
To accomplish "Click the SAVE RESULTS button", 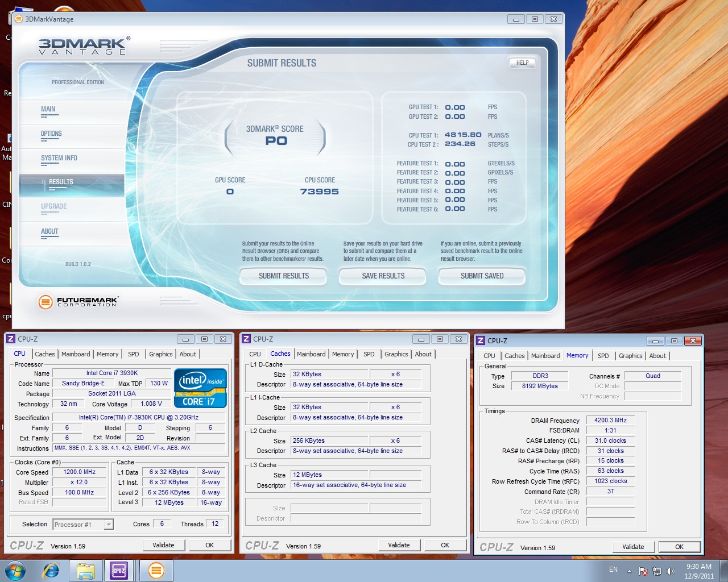I will click(383, 276).
